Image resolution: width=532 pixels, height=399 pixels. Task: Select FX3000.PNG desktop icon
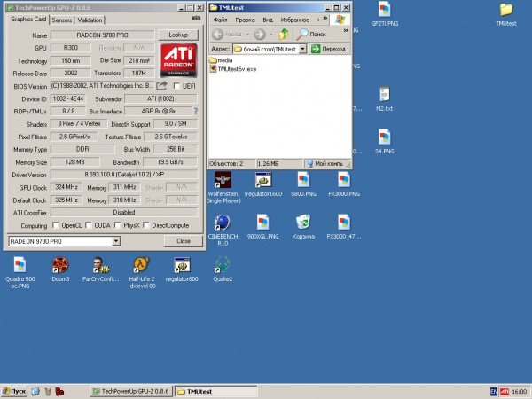tap(344, 184)
